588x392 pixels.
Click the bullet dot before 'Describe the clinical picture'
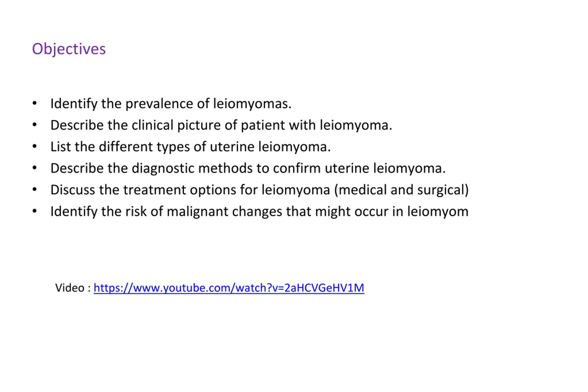coord(34,124)
